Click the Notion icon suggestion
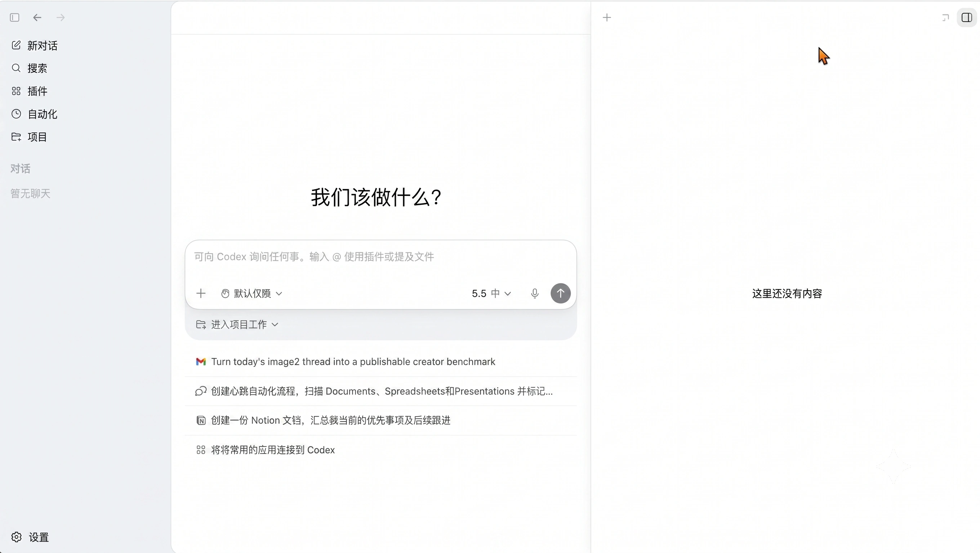 coord(201,421)
